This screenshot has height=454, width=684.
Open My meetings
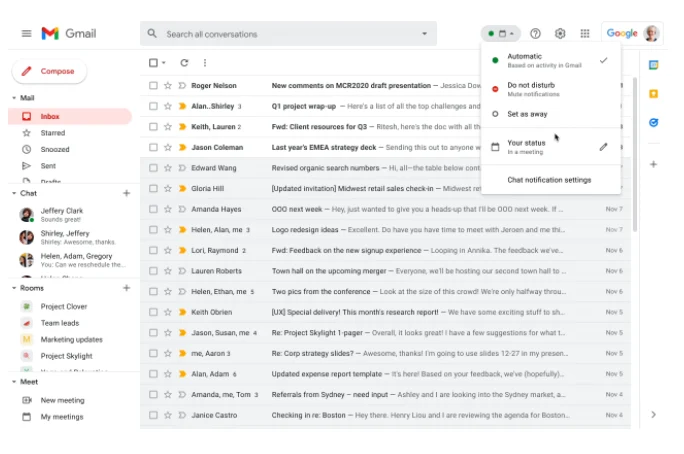[62, 417]
